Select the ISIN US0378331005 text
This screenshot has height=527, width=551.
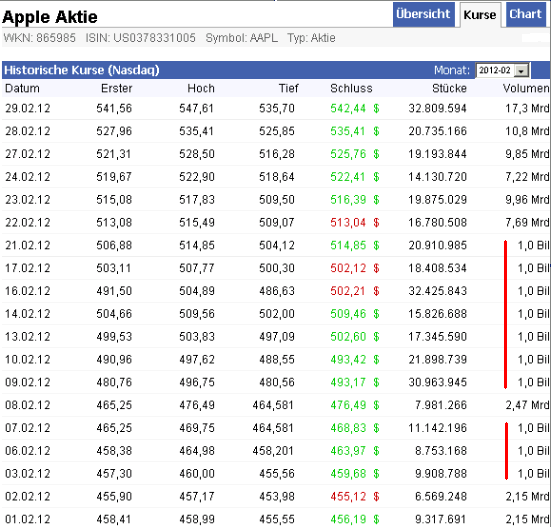pos(141,38)
